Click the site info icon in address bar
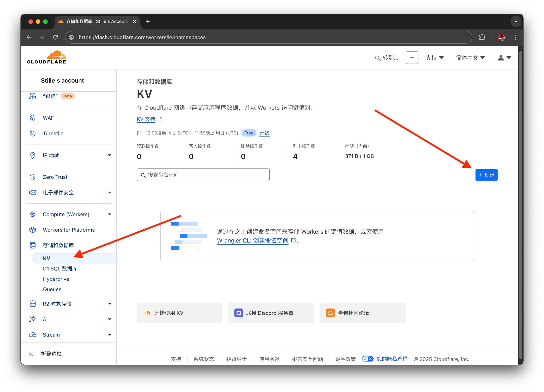The width and height of the screenshot is (544, 392). (71, 37)
